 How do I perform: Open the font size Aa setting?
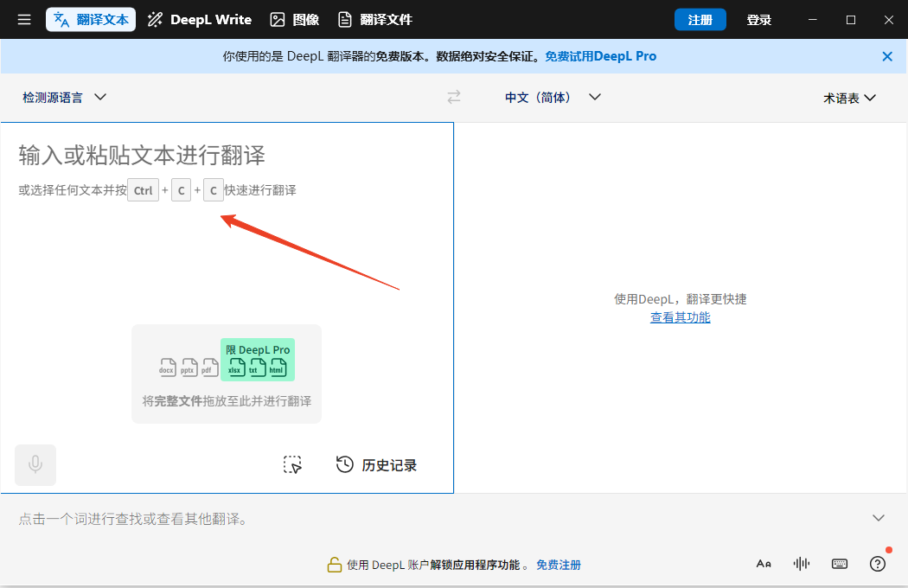click(764, 564)
